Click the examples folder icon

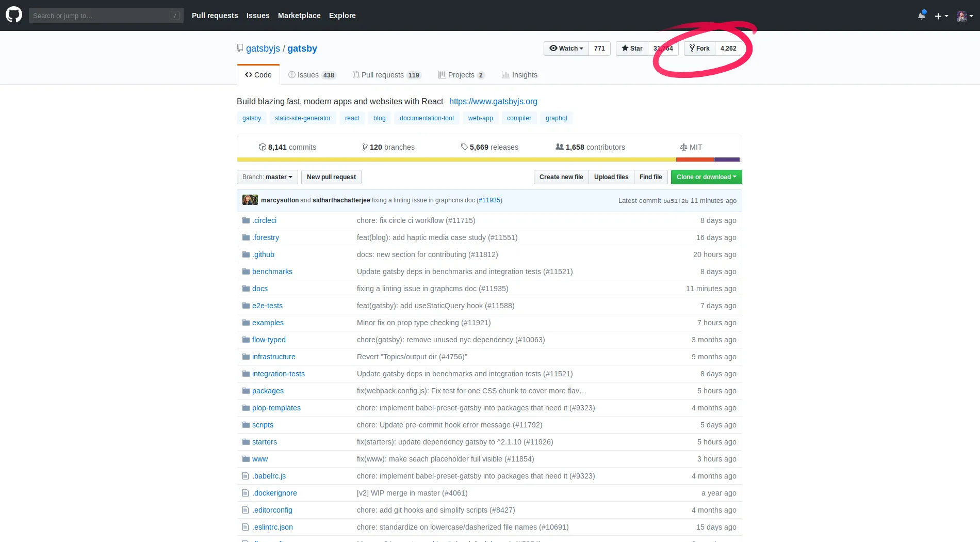click(246, 323)
